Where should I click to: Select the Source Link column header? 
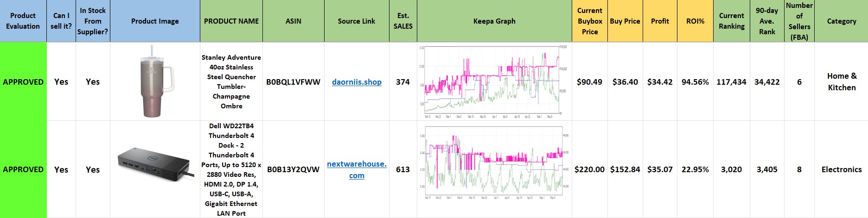pos(357,21)
